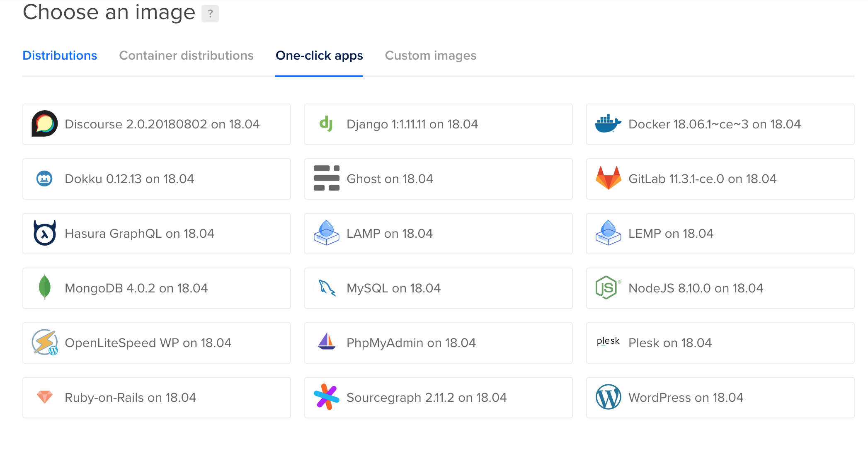Choose the text 'MySQL on 18.04'

394,288
